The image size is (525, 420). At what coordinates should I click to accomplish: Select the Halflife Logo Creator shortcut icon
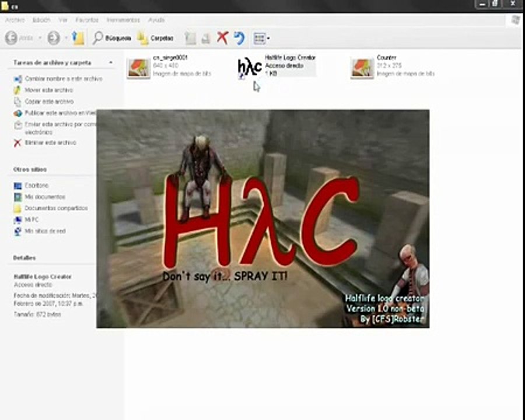point(250,67)
